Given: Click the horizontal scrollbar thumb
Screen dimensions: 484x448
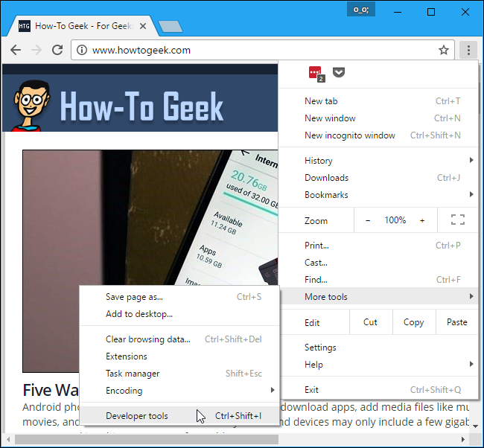Looking at the screenshot, I should (147, 439).
